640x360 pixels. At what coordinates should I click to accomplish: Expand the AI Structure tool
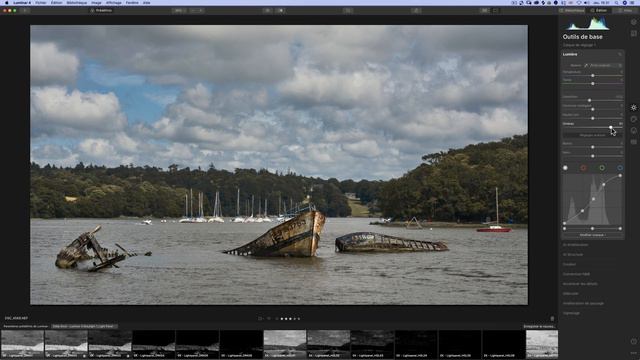click(x=573, y=255)
